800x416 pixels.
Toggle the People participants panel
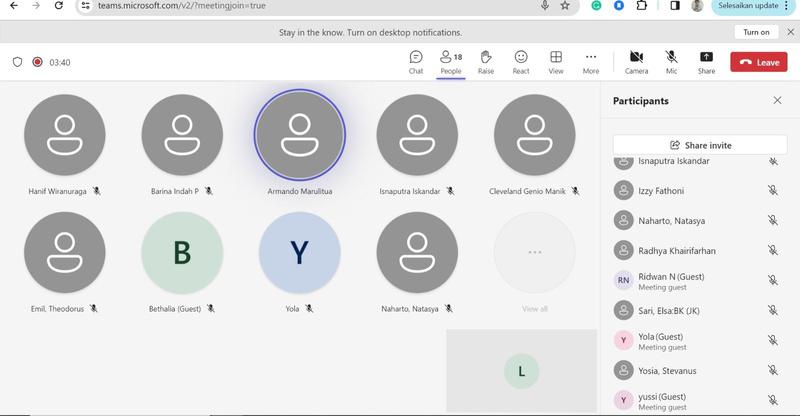(451, 61)
